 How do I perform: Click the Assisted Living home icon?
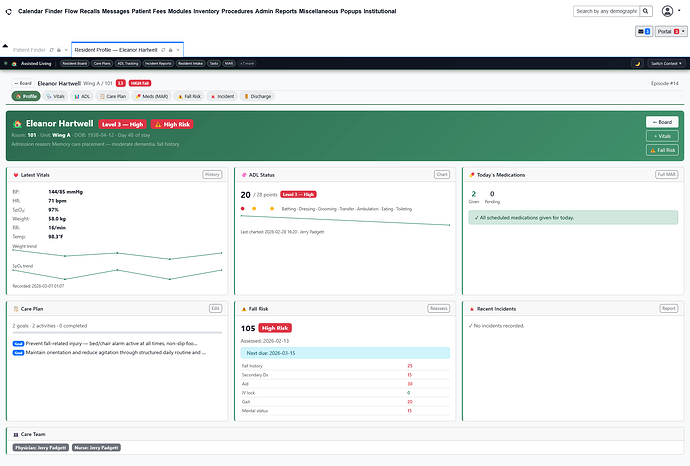pos(15,63)
